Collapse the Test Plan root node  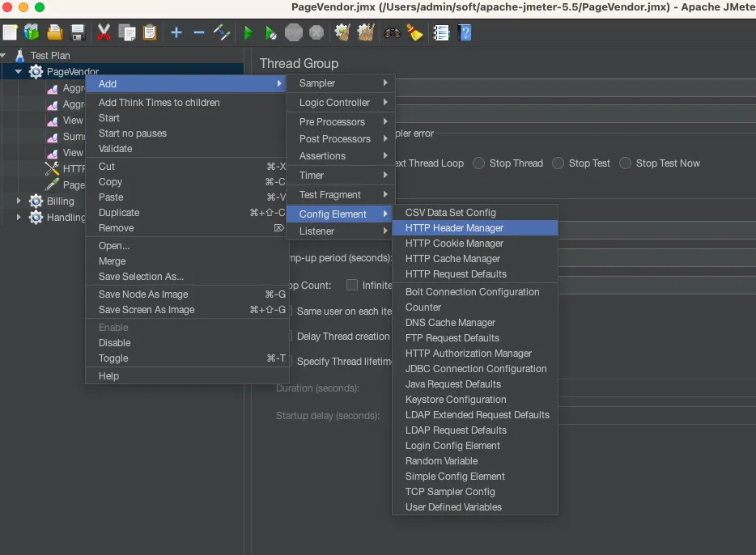click(x=2, y=55)
